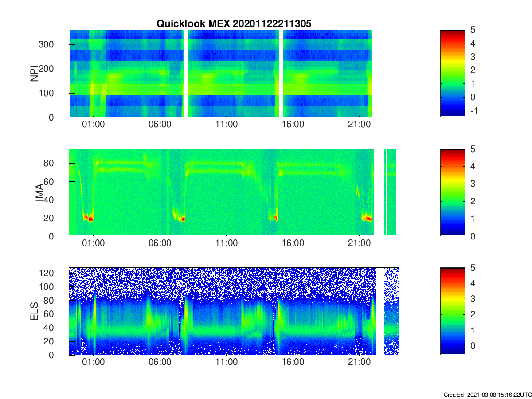Viewport: 532px width, 399px height.
Task: Select the NPI y-axis label
Action: [x=34, y=74]
